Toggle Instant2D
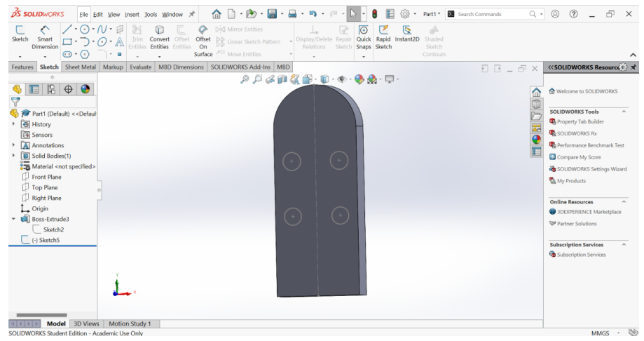This screenshot has height=341, width=644. [407, 34]
